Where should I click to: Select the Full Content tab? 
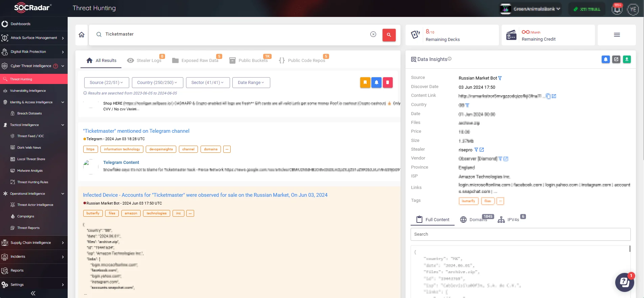[x=433, y=219]
